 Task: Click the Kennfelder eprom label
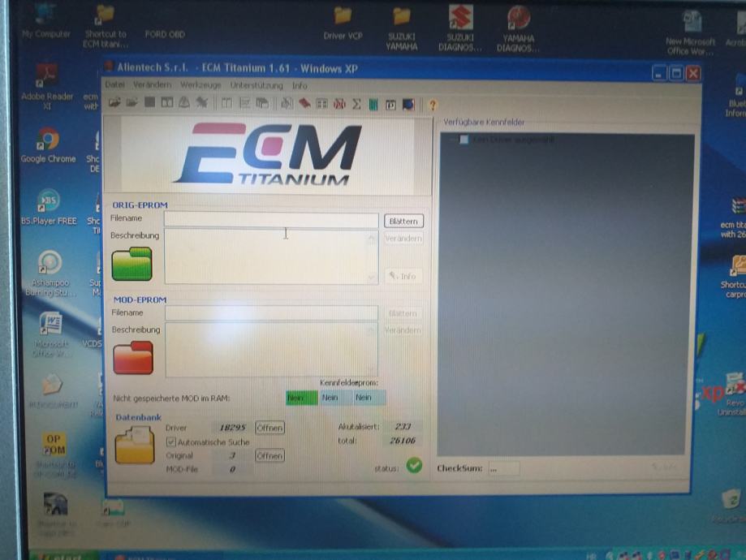point(349,382)
